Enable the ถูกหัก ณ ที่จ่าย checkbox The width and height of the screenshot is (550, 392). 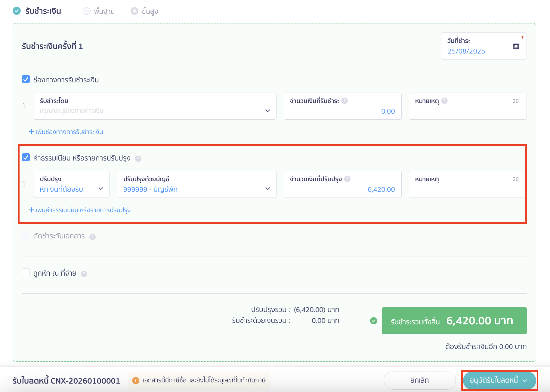(x=26, y=273)
